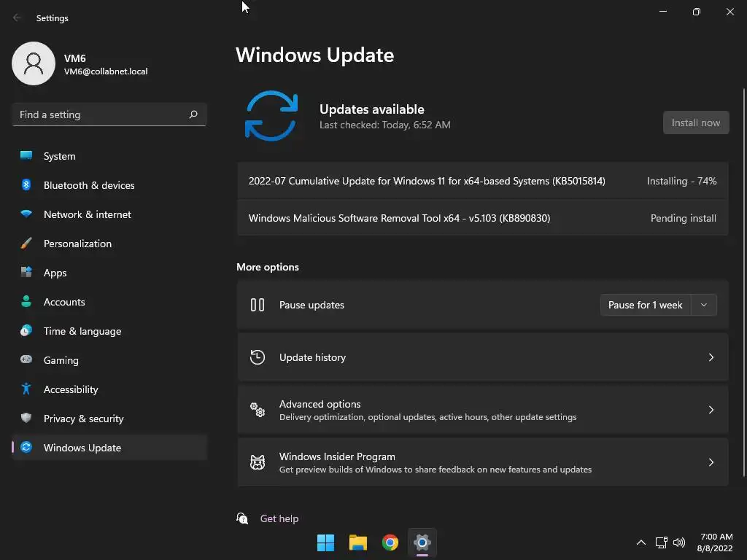Viewport: 747px width, 560px height.
Task: Click the Accounts person icon
Action: [26, 301]
